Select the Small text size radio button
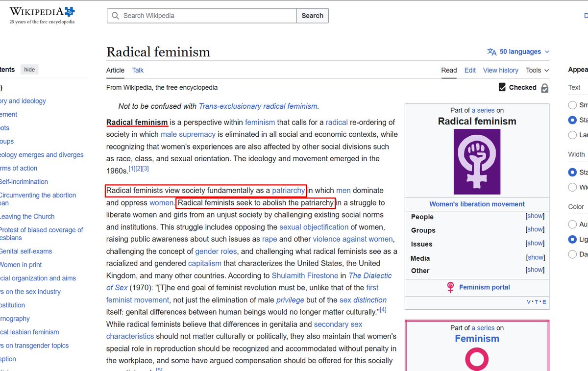Image resolution: width=588 pixels, height=371 pixels. click(572, 105)
